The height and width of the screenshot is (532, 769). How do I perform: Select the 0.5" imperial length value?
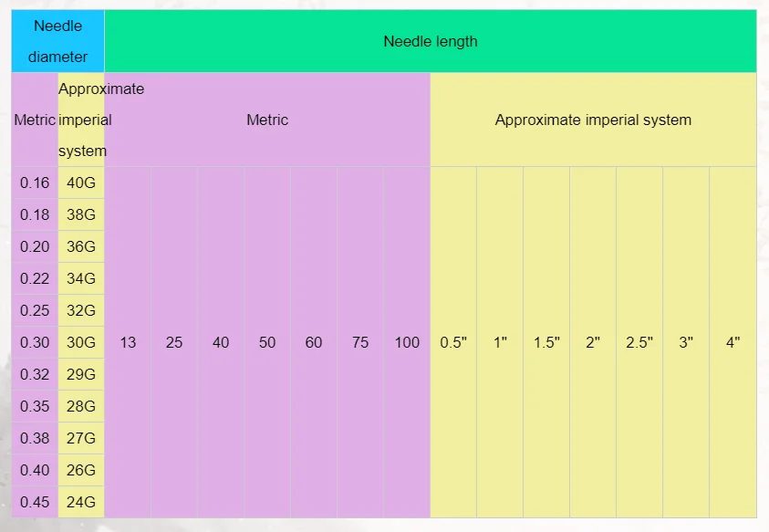coord(453,342)
